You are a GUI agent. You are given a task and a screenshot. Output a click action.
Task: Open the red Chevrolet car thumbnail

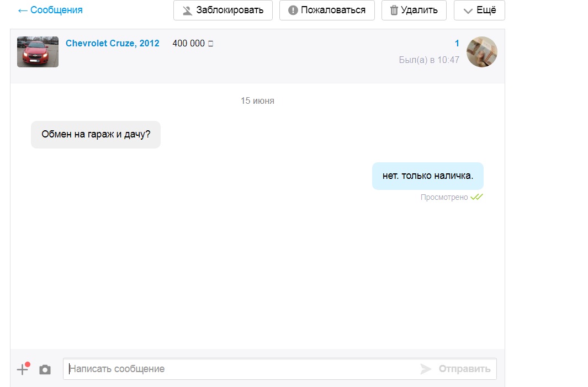38,52
